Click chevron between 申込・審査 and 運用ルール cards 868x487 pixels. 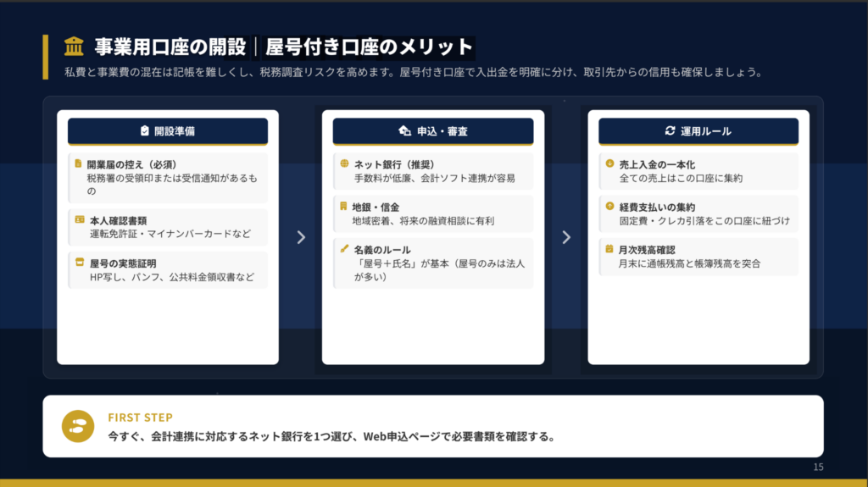(x=565, y=238)
